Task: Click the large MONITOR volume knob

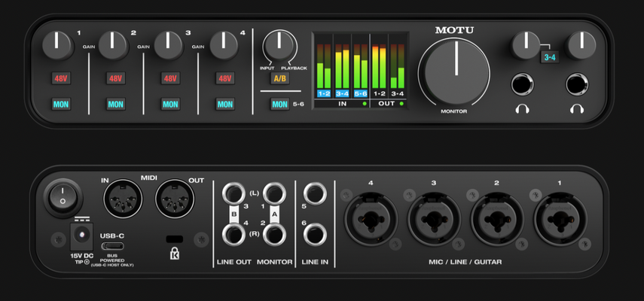Action: (x=456, y=72)
